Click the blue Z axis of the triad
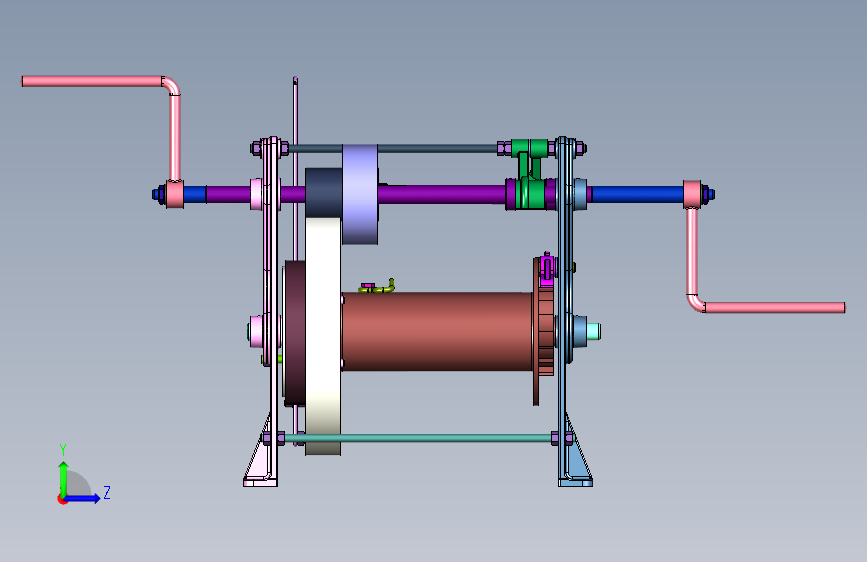Viewport: 867px width, 562px height. [83, 498]
